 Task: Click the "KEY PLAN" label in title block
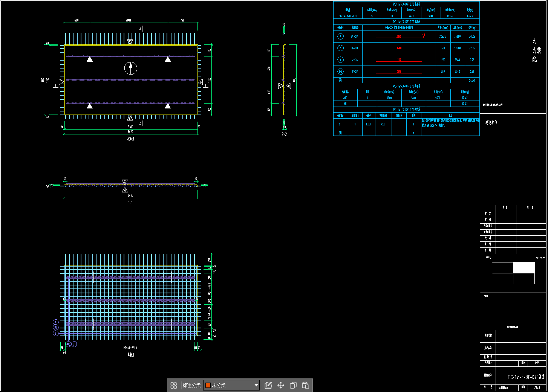tap(540, 258)
